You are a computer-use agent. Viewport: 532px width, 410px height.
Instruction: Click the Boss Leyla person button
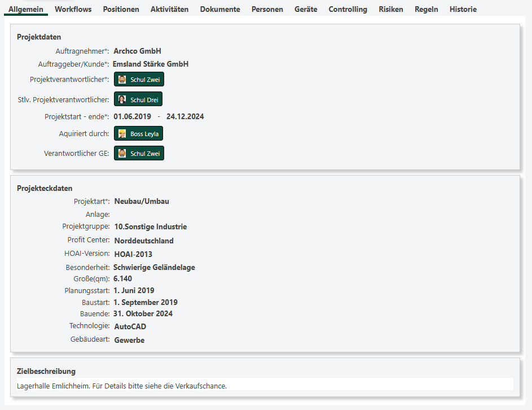[x=139, y=134]
